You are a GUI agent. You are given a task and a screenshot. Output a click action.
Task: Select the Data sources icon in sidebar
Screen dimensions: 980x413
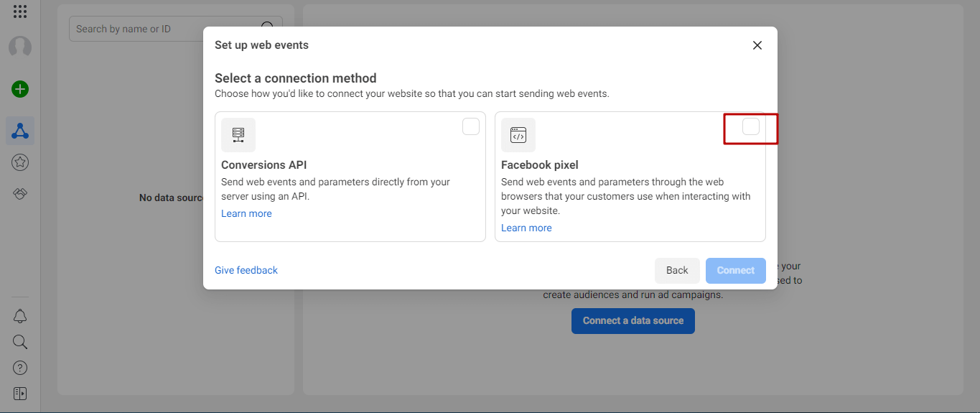point(20,131)
